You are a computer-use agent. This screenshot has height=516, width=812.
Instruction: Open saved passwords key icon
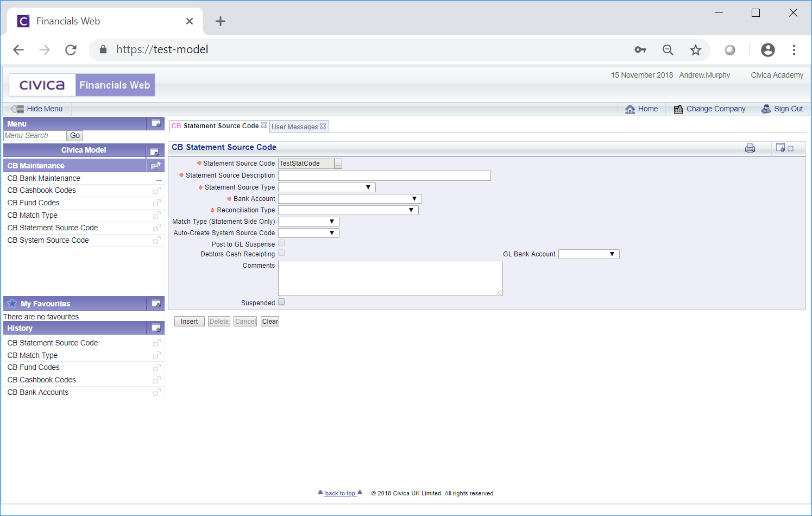[x=640, y=50]
